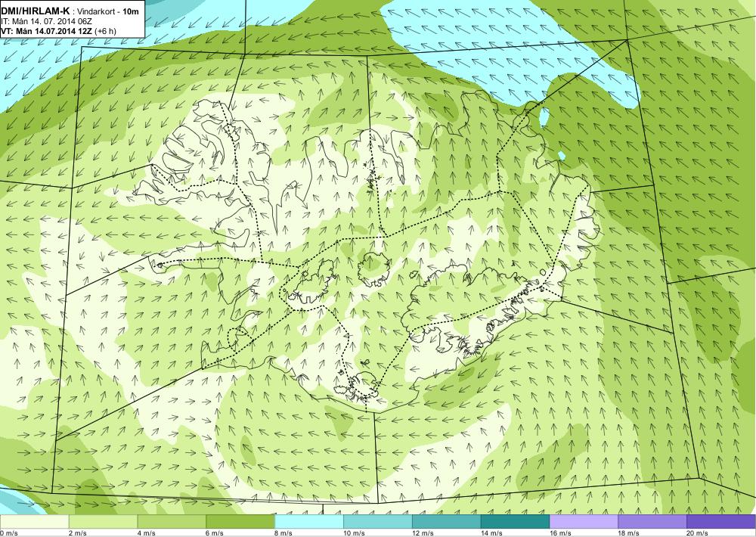Select the 0–2 m/s pale yellow legend swatch
Image resolution: width=756 pixels, height=537 pixels.
(x=34, y=522)
